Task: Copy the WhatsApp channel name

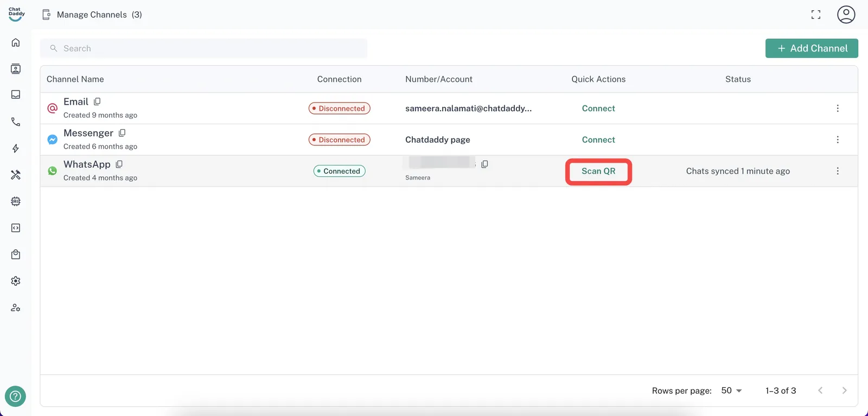Action: (x=119, y=164)
